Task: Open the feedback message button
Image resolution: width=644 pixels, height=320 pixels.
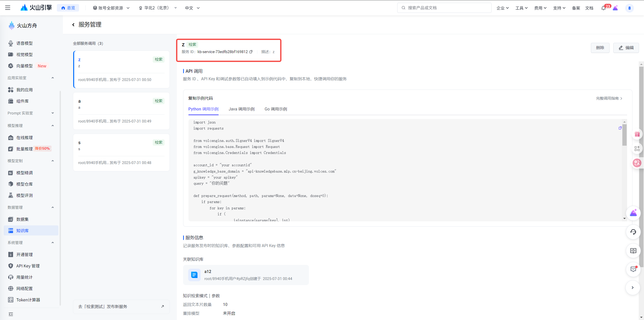Action: pos(633,269)
